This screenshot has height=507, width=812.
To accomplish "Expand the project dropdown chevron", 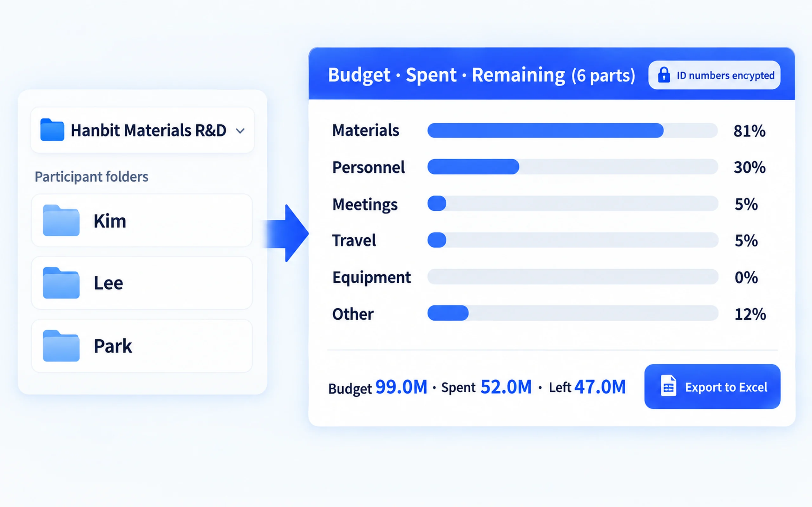I will (240, 131).
